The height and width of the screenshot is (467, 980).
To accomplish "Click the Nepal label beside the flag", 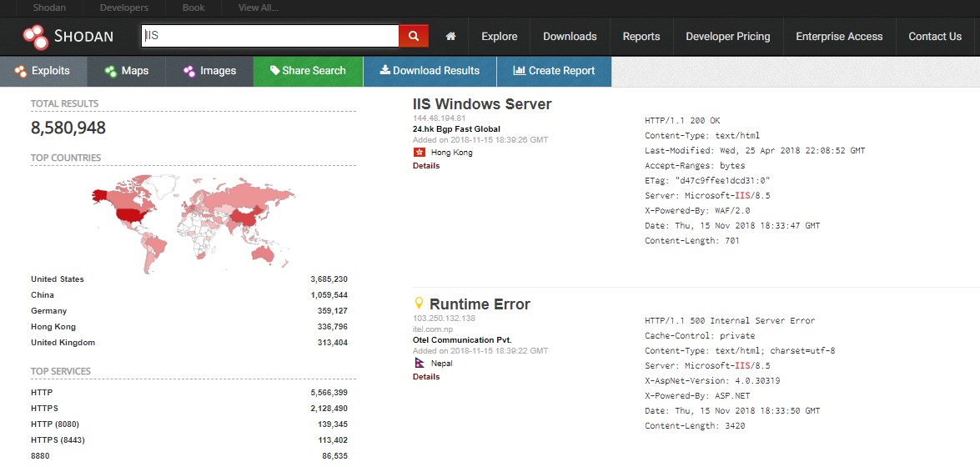I will click(442, 364).
